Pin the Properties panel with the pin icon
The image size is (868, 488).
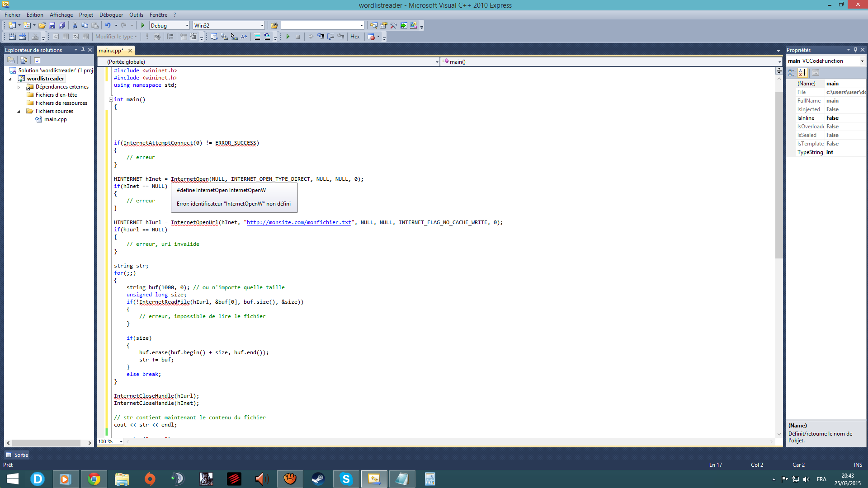(x=855, y=50)
